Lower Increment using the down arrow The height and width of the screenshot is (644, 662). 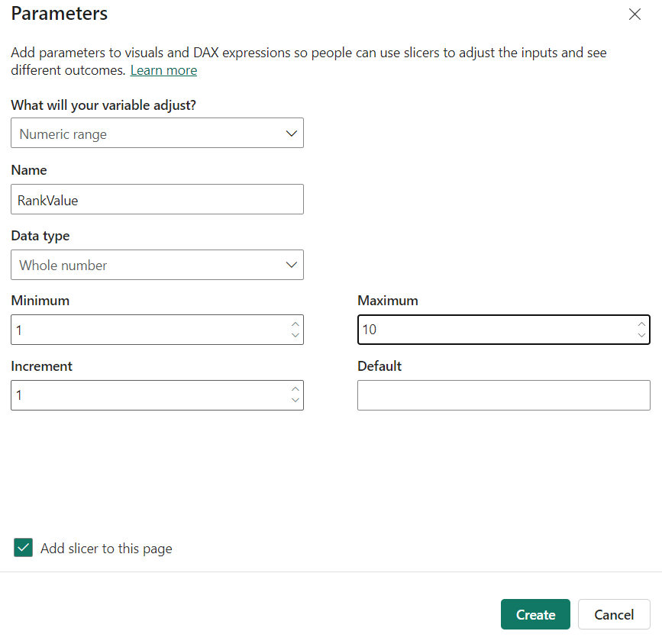click(x=295, y=401)
